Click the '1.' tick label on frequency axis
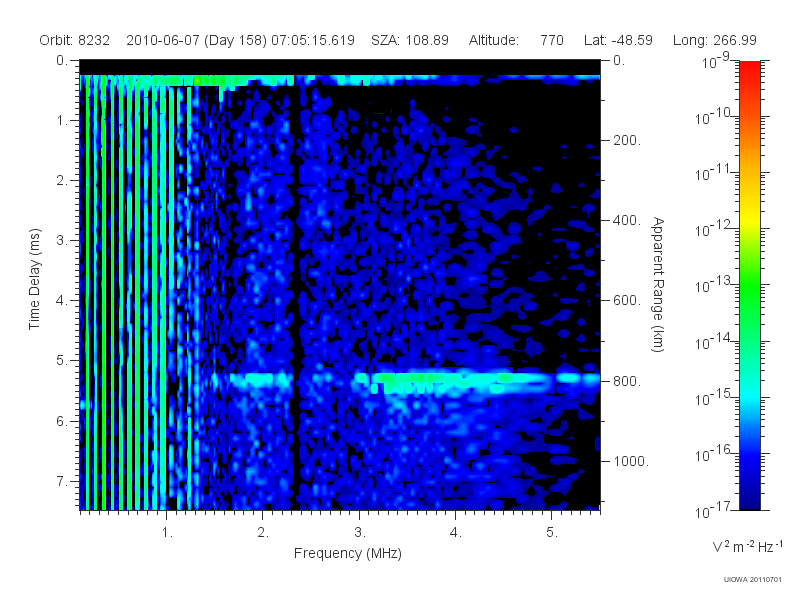Screen dimensions: 800x600 tap(167, 533)
